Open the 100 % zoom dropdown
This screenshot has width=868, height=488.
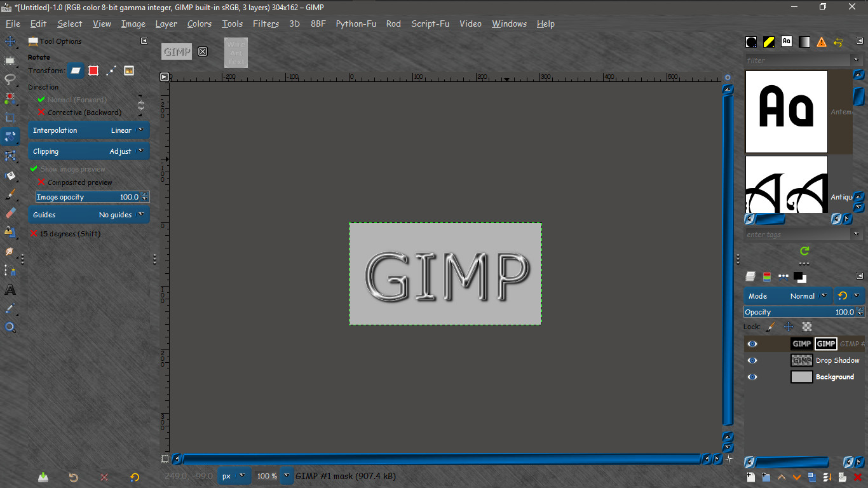[x=287, y=476]
